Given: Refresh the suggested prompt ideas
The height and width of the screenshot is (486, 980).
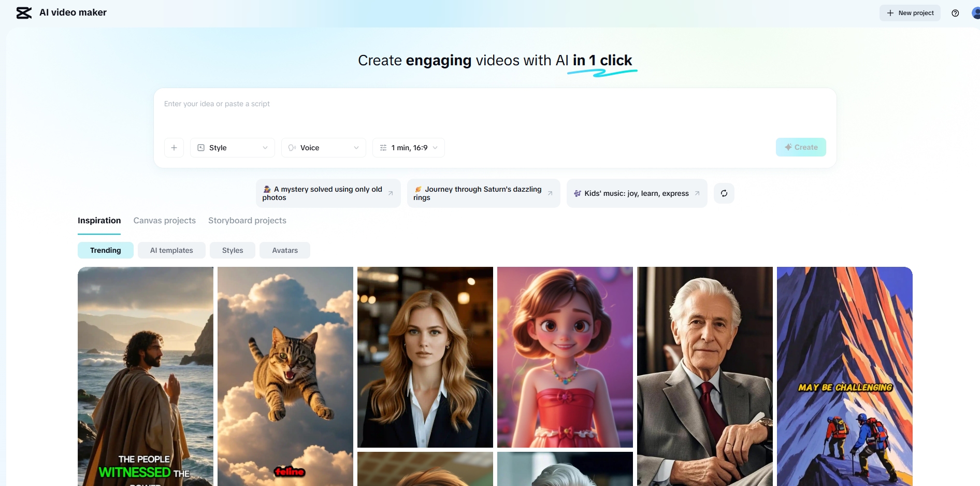Looking at the screenshot, I should (724, 193).
